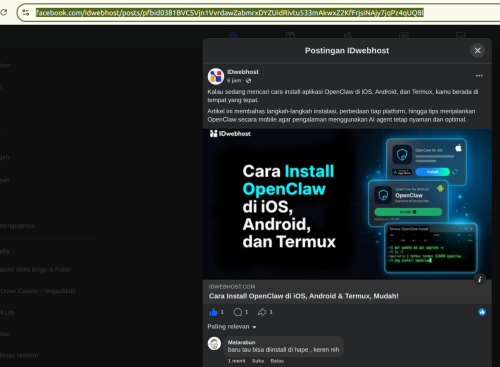Open the 'Cara Install OpenClaw' article link
Screen dimensions: 500x367
[x=304, y=296]
